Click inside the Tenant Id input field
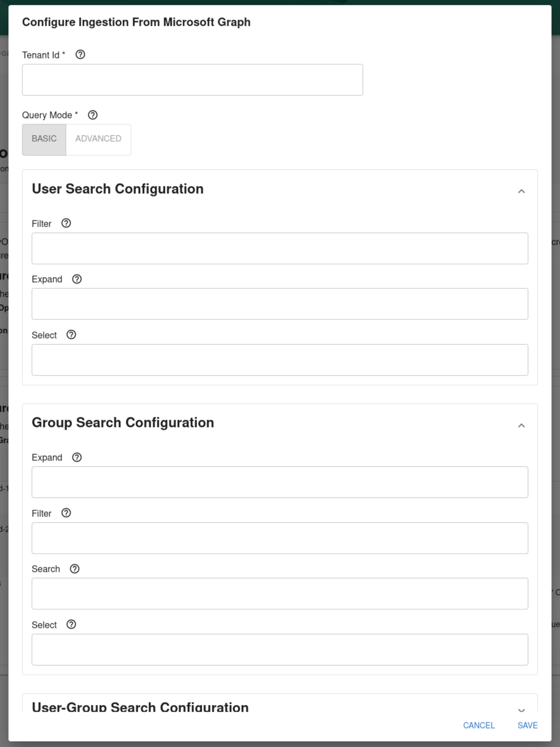Viewport: 560px width, 747px height. pos(192,80)
